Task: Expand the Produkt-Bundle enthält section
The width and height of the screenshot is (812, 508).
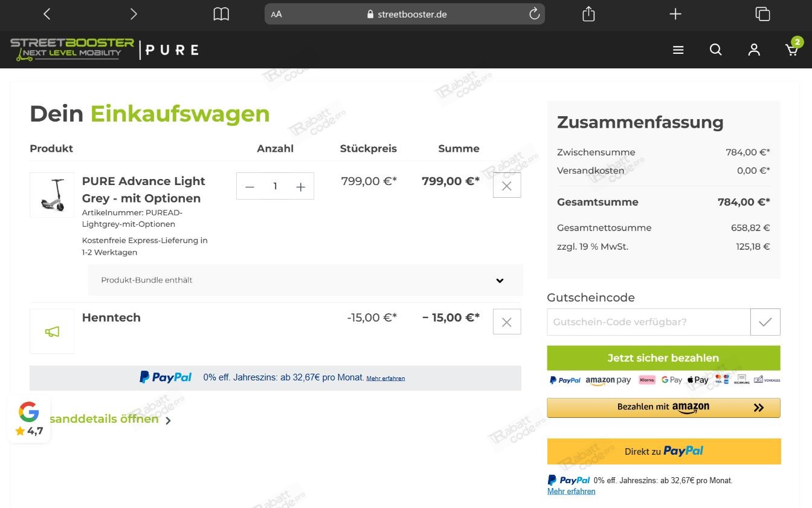Action: point(305,280)
